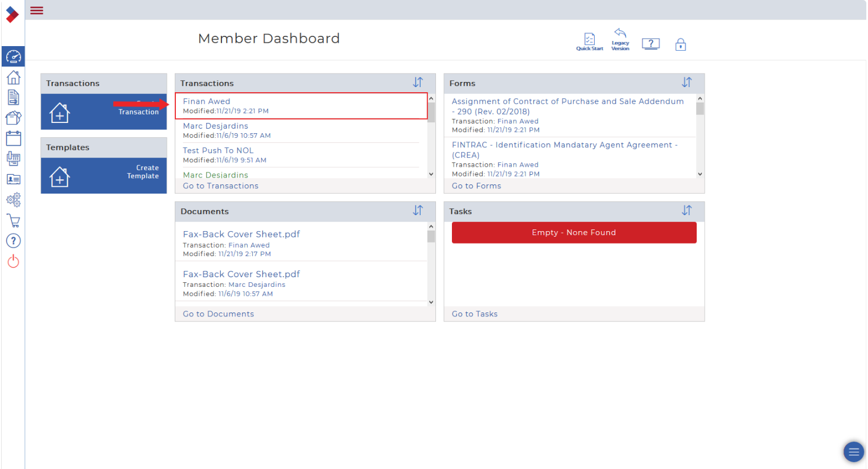Open settings gears in sidebar
Screen dimensions: 868x469
[x=13, y=200]
